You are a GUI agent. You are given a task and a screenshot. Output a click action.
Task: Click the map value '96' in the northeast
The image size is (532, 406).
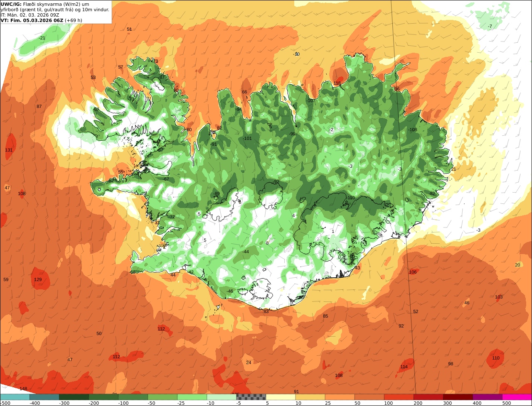click(x=397, y=89)
